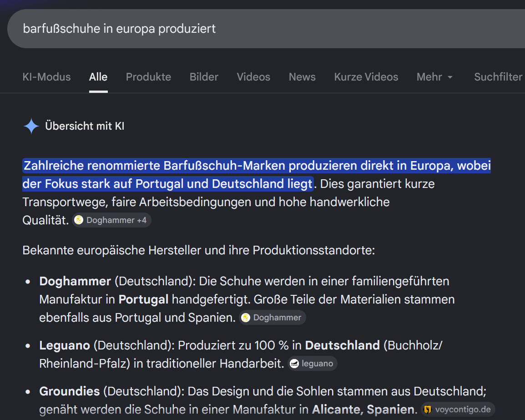This screenshot has width=525, height=420.
Task: Click the 'Übersicht mit KI' heading
Action: (85, 126)
